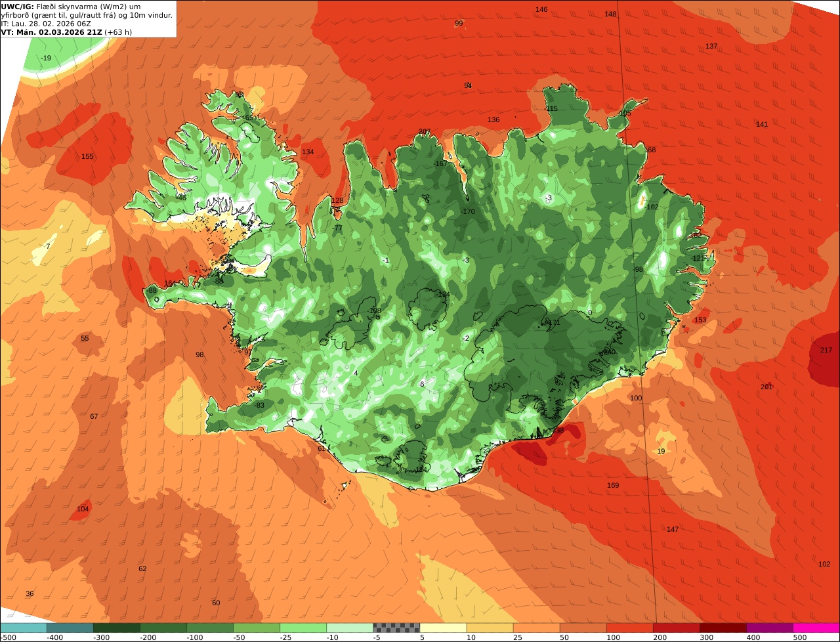Click the map value 36 near bottom-left corner
Image resolution: width=840 pixels, height=642 pixels.
point(30,593)
